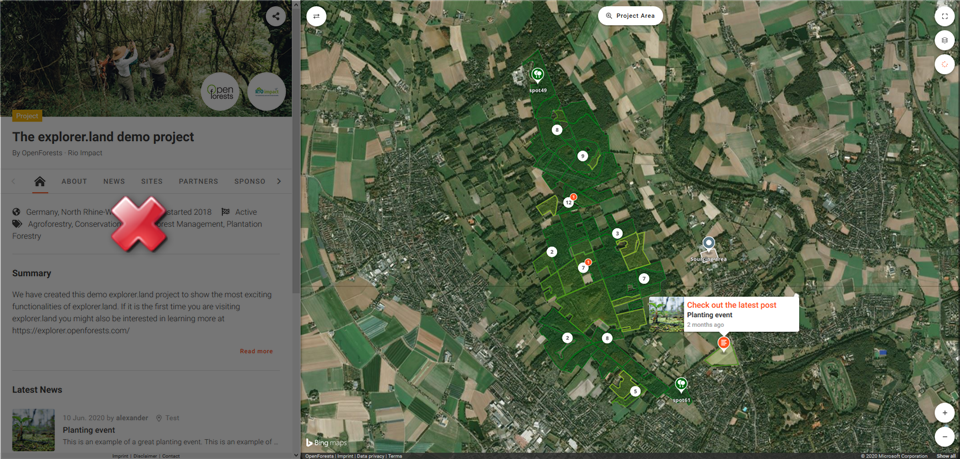The width and height of the screenshot is (960, 459).
Task: Open the OpenForests round logo badge
Action: pos(220,92)
